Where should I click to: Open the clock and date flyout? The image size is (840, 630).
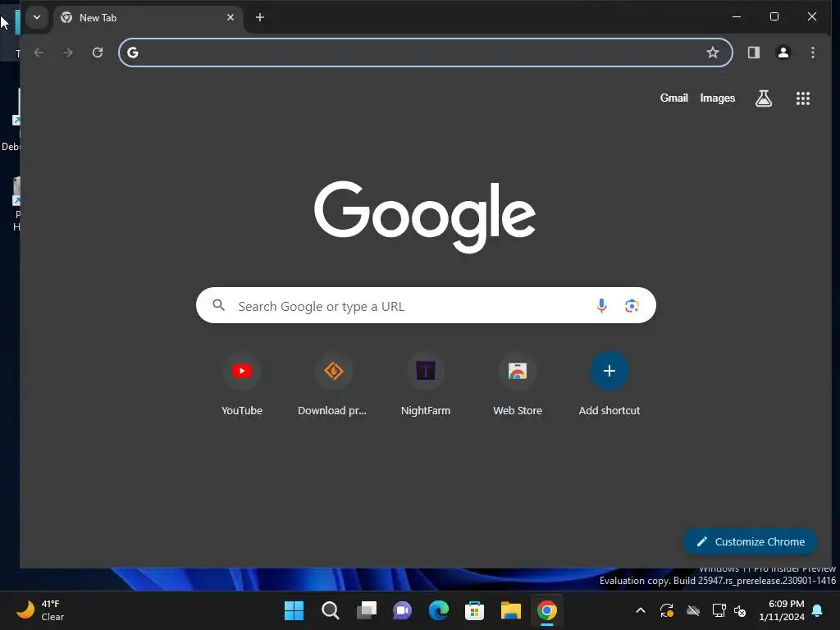(x=782, y=610)
